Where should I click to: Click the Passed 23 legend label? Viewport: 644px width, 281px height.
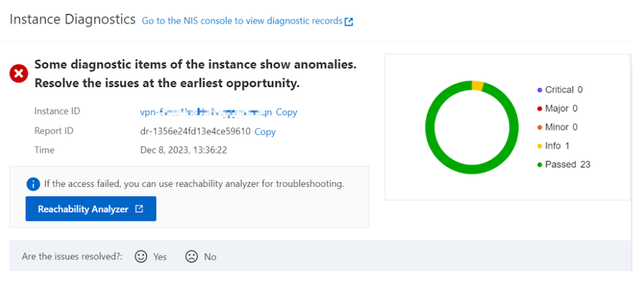pos(567,164)
